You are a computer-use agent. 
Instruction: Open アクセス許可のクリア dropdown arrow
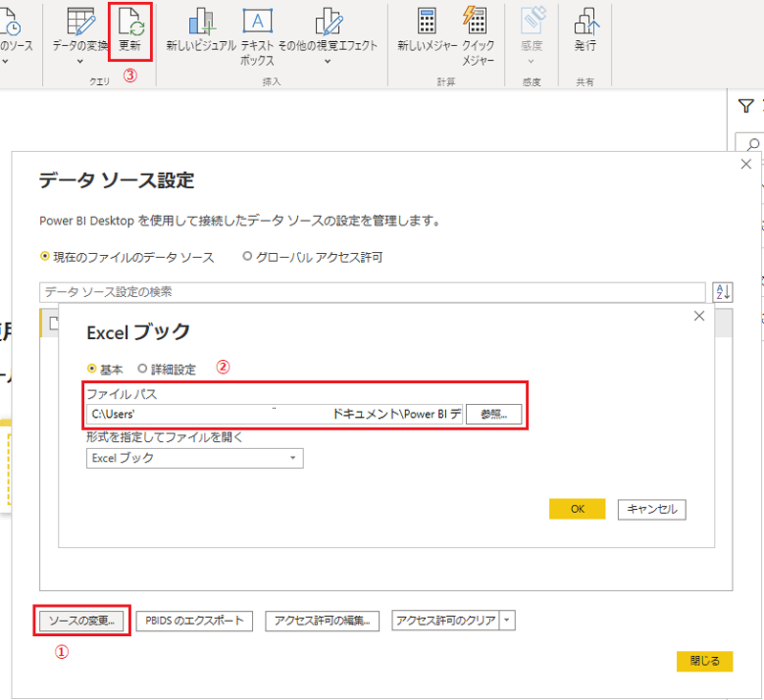pos(507,621)
